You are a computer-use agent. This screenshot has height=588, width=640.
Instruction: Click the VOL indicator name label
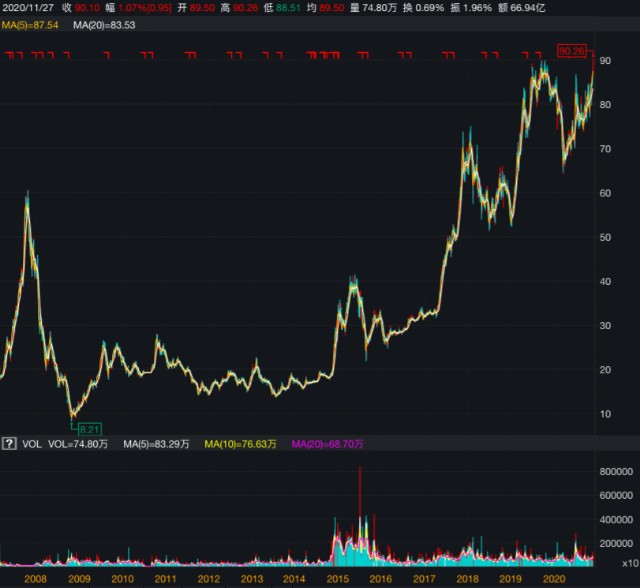point(32,444)
